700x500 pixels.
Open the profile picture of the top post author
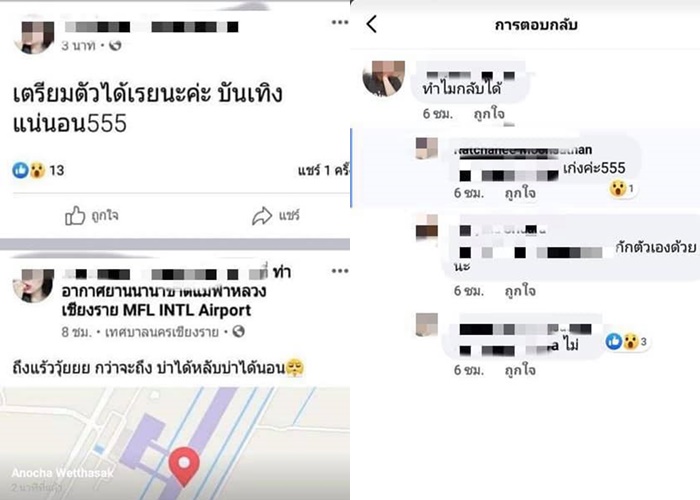[x=34, y=36]
